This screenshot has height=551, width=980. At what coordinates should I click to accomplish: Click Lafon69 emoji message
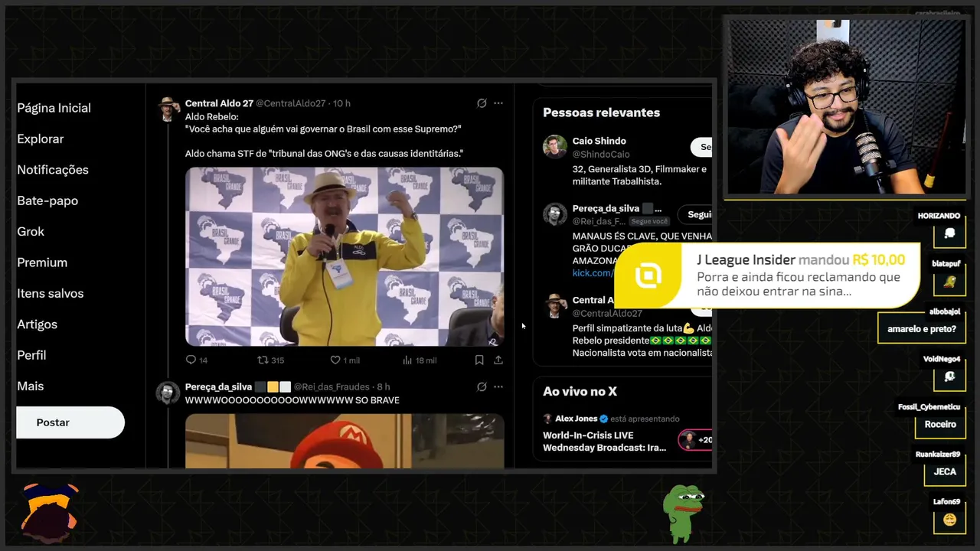(x=949, y=520)
